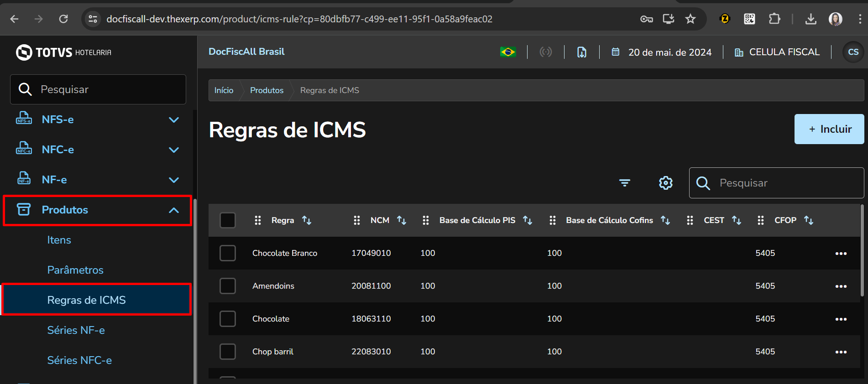Viewport: 868px width, 384px height.
Task: Go to Início breadcrumb
Action: (x=224, y=90)
